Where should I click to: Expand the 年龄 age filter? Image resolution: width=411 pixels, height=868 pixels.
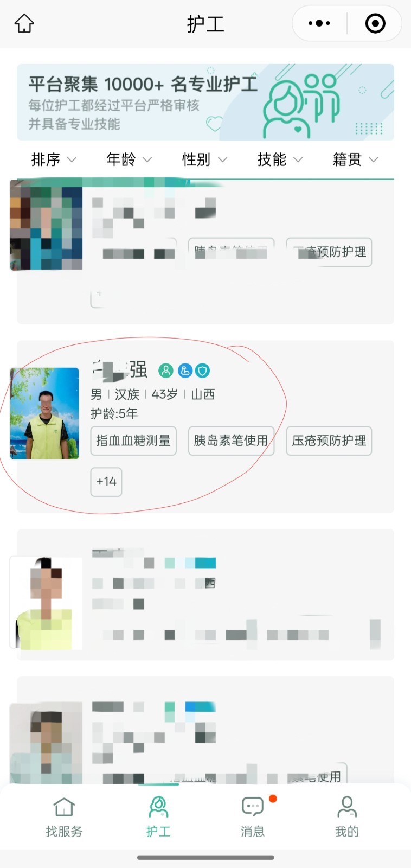point(129,159)
